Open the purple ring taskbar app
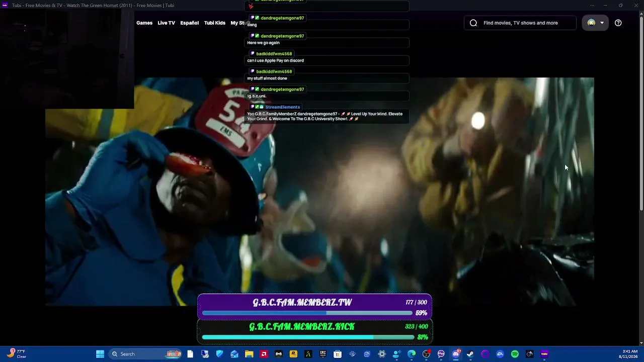This screenshot has width=644, height=362. pyautogui.click(x=485, y=354)
